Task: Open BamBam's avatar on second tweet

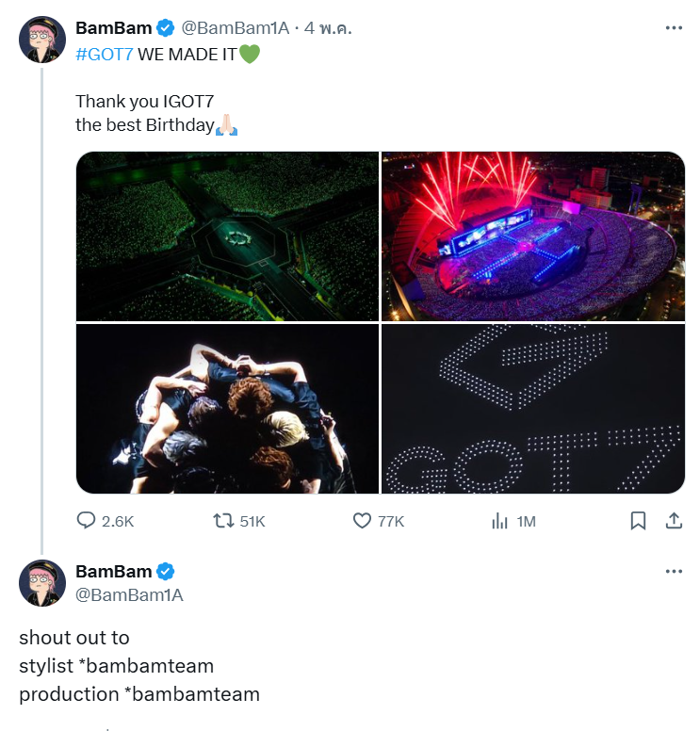Action: 41,582
